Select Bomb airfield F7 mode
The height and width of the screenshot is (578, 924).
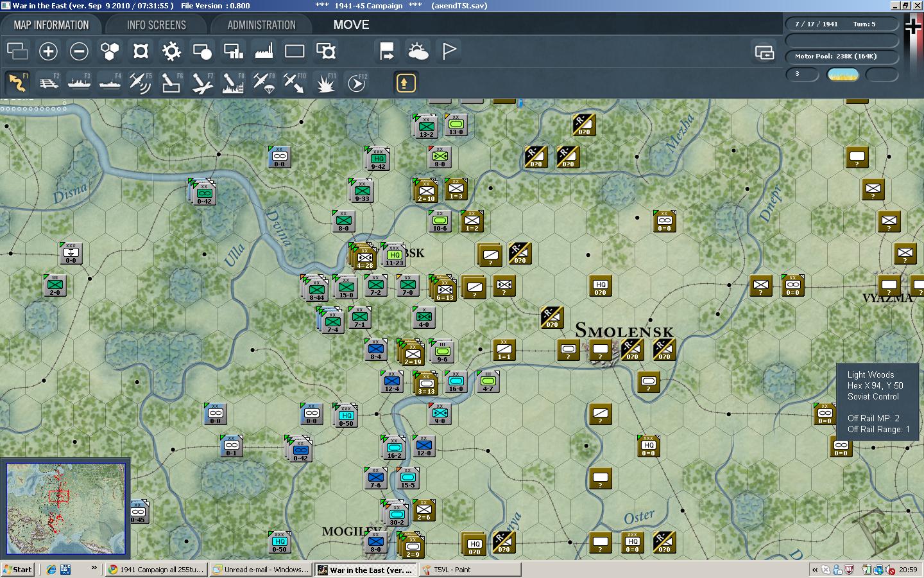click(202, 83)
